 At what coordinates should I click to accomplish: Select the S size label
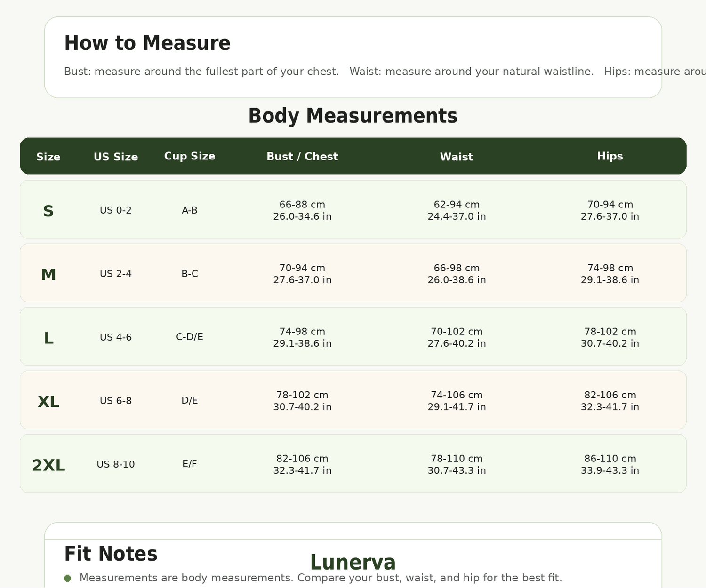48,211
